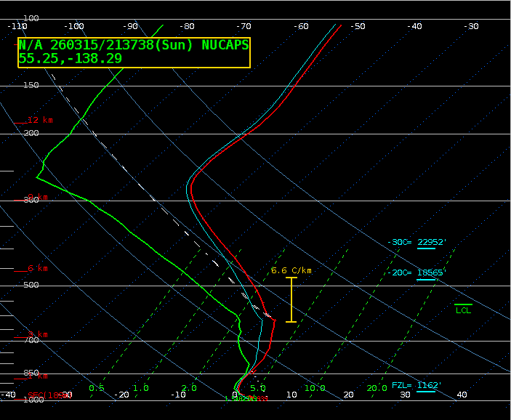
Task: Select the 6.6 C/km lapse rate label
Action: 291,270
